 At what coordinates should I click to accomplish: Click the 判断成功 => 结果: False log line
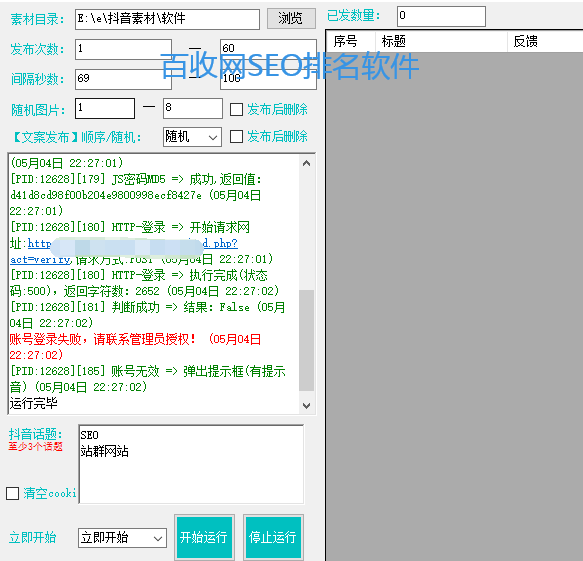148,315
